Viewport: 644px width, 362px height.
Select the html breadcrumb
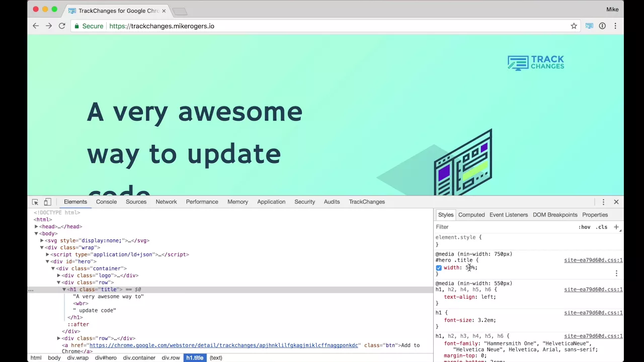click(x=36, y=358)
